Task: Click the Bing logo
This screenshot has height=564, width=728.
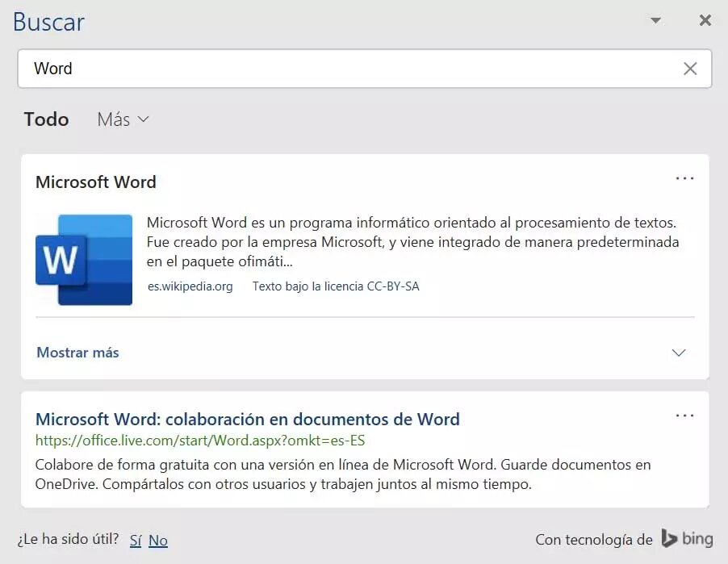Action: point(687,539)
